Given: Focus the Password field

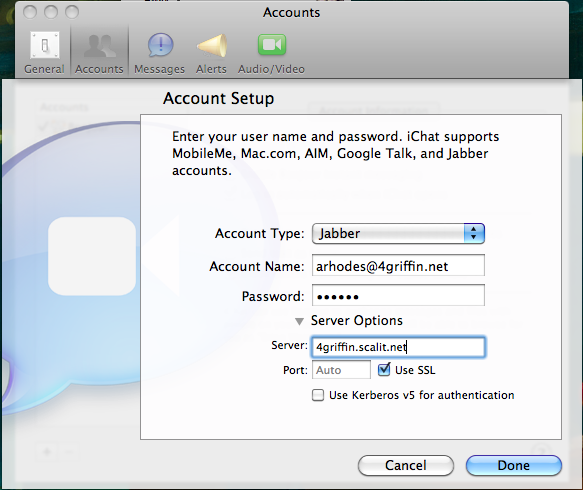Looking at the screenshot, I should click(398, 295).
